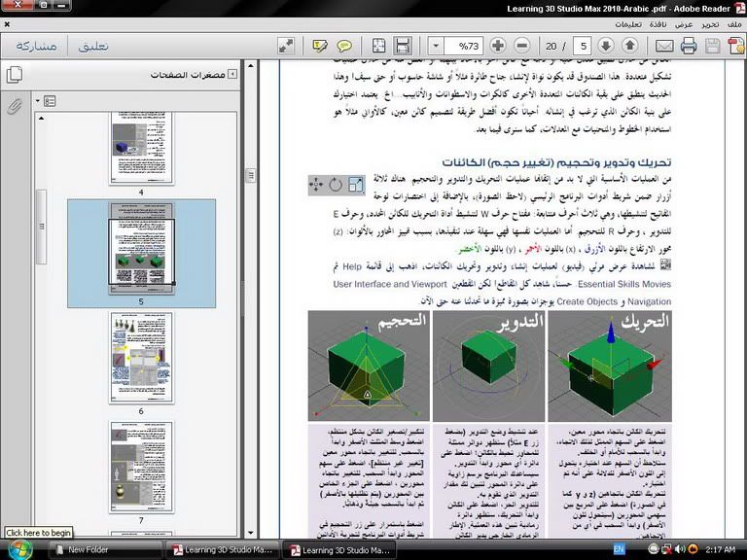Click the rotate tool icon in document image
The image size is (747, 560).
coord(336,185)
